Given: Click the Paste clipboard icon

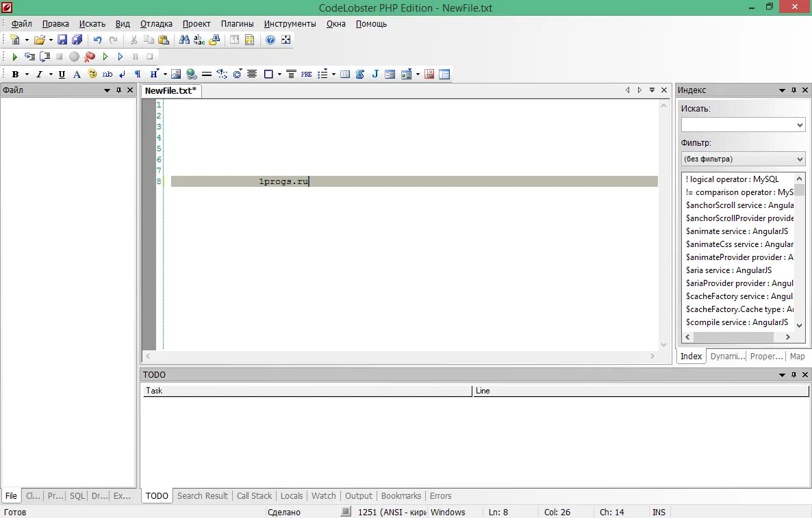Looking at the screenshot, I should (x=164, y=40).
